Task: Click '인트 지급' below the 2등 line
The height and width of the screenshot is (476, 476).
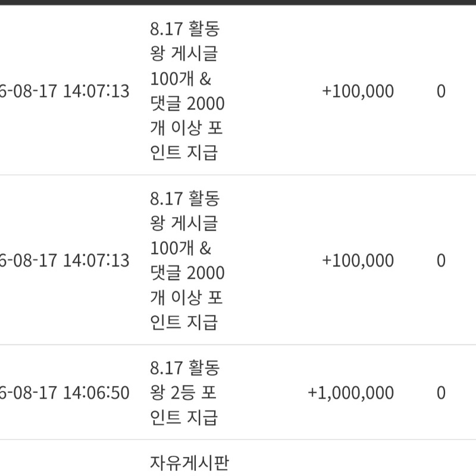Action: 184,418
